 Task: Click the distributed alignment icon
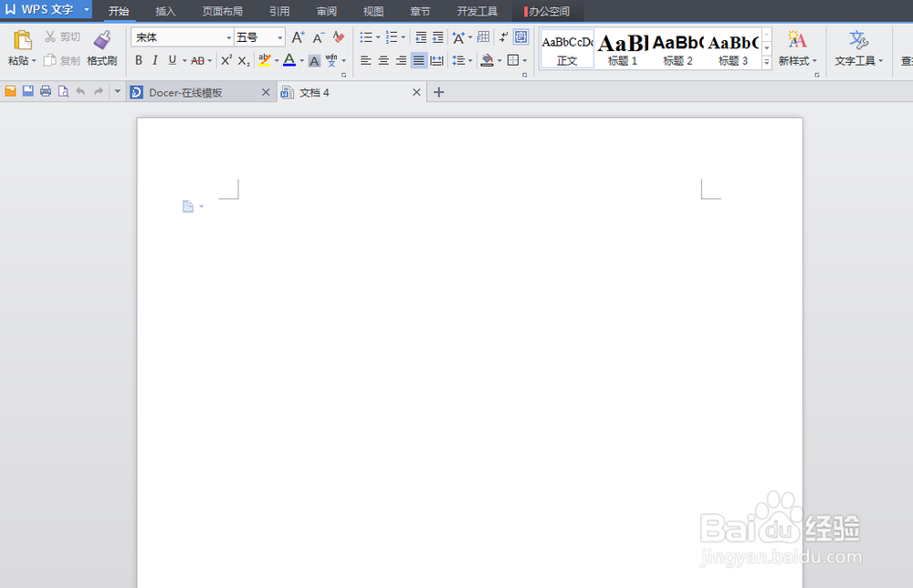click(x=436, y=60)
